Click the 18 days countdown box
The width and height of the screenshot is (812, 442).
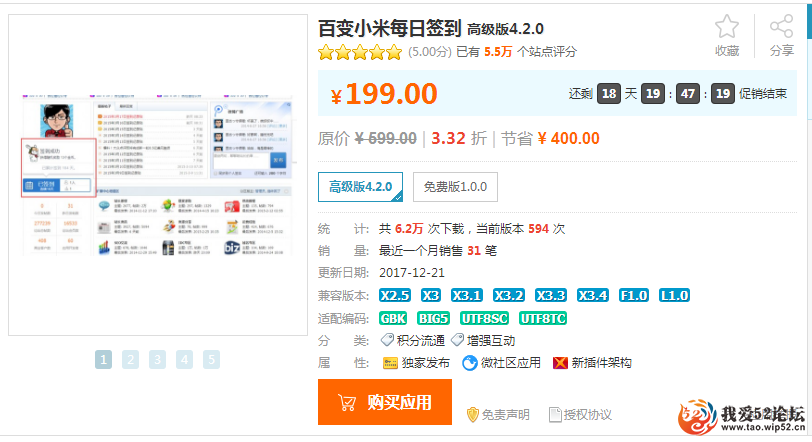coord(608,94)
